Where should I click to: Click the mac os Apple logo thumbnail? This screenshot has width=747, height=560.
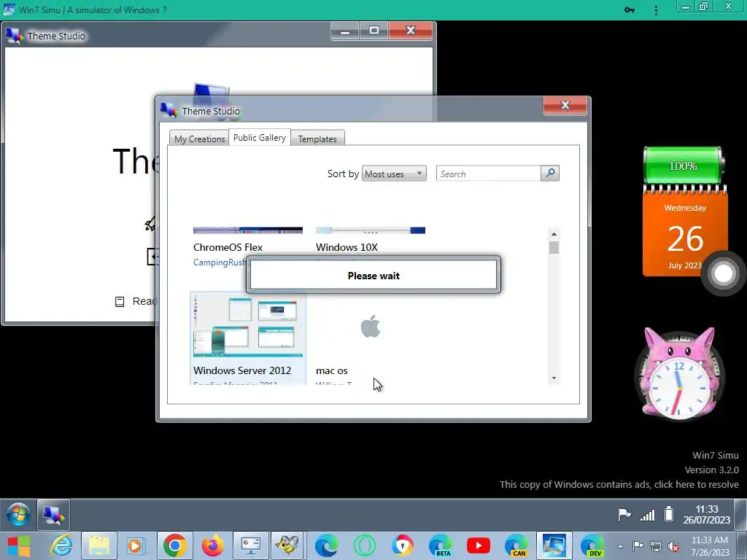pos(371,326)
